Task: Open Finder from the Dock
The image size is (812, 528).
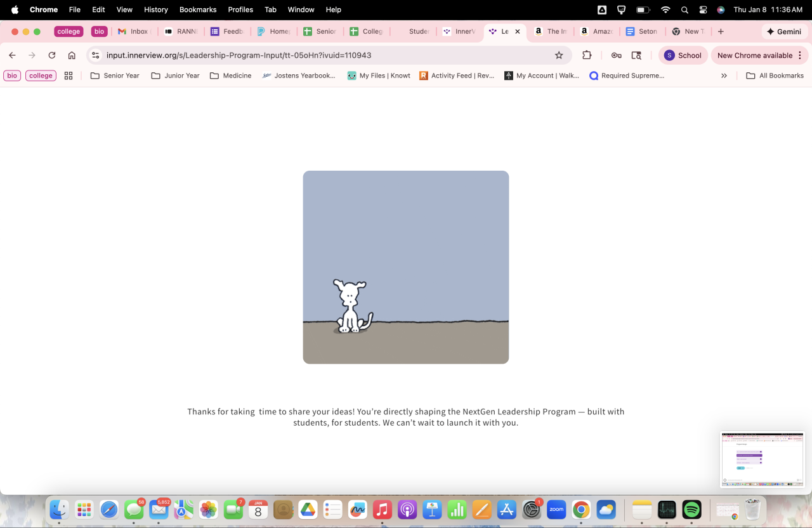Action: click(59, 509)
